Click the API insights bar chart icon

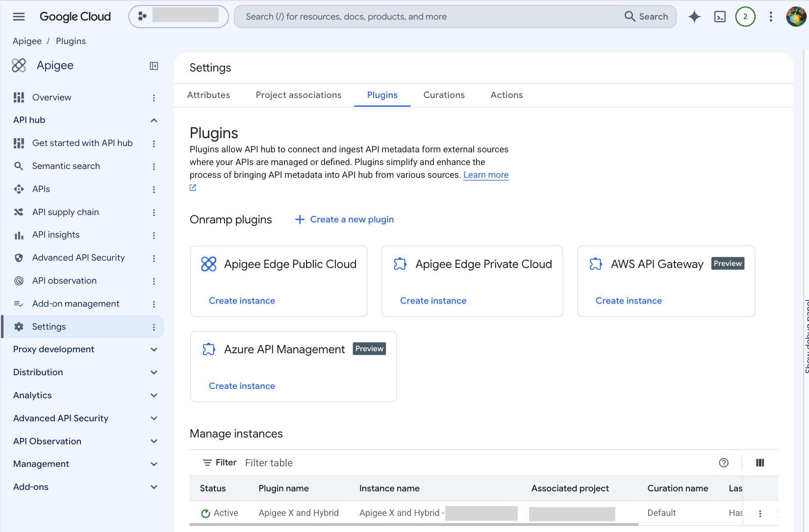[19, 235]
